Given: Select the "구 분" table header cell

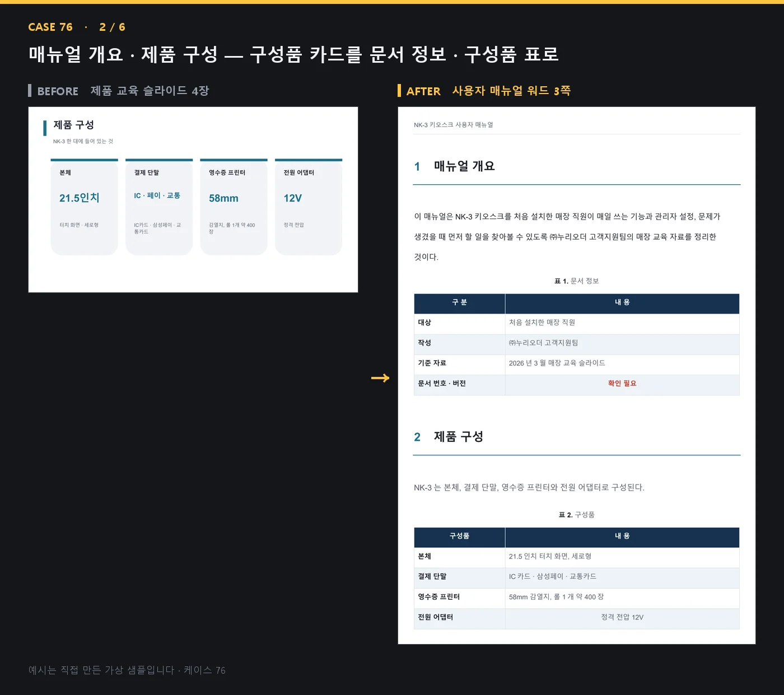Looking at the screenshot, I should 460,302.
